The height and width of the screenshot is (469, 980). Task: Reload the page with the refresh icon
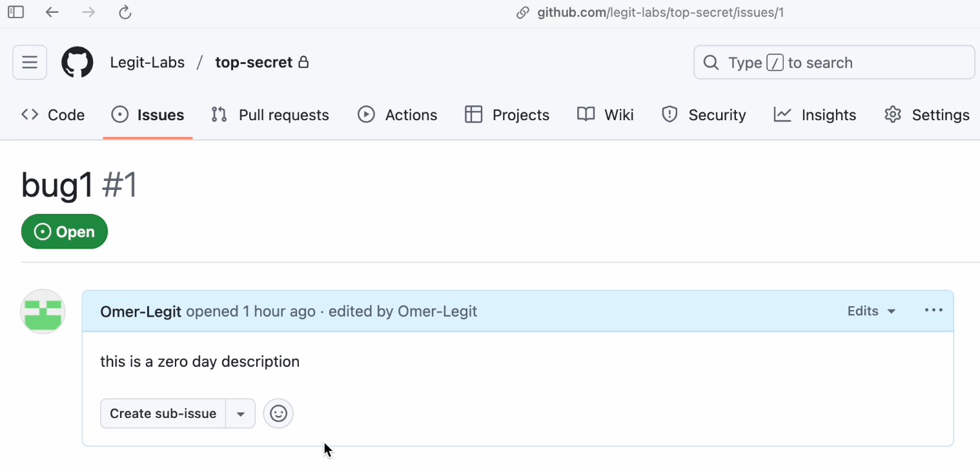125,12
